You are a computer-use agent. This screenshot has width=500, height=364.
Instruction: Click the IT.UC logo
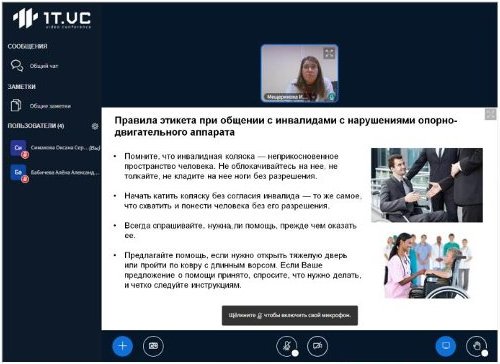click(52, 18)
